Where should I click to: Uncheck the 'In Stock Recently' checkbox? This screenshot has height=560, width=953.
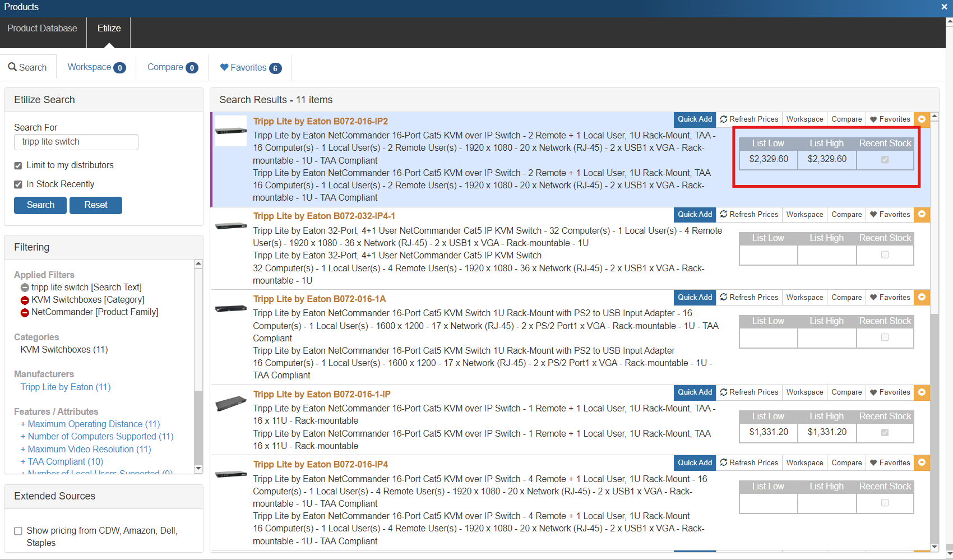tap(18, 184)
